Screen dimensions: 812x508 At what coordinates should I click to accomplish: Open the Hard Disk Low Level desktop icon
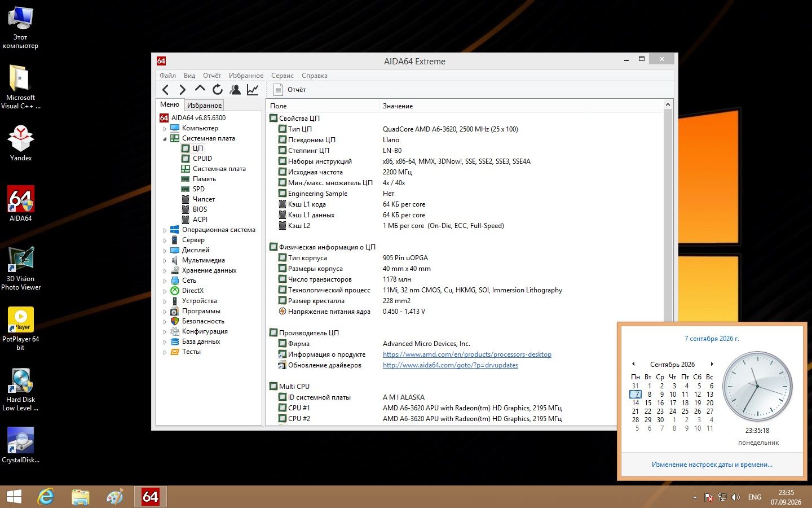click(x=21, y=389)
